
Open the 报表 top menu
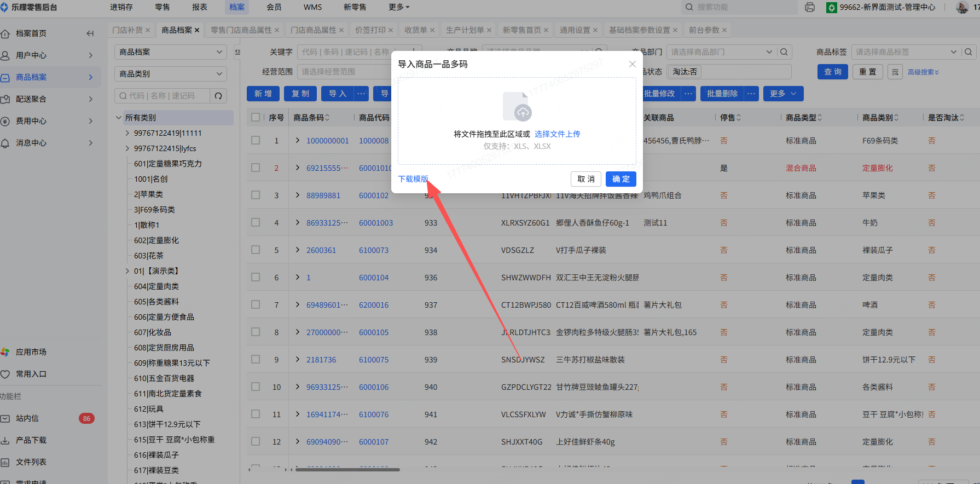point(200,7)
